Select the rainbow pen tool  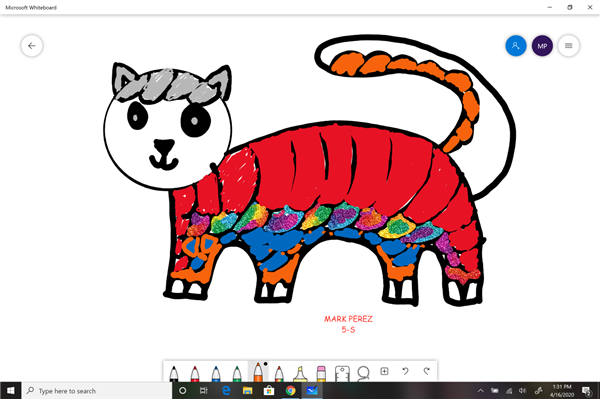279,373
